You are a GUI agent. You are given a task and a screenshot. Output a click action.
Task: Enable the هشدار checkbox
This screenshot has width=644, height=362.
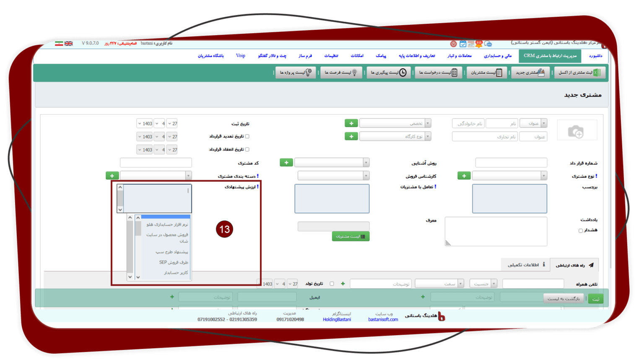(x=581, y=230)
